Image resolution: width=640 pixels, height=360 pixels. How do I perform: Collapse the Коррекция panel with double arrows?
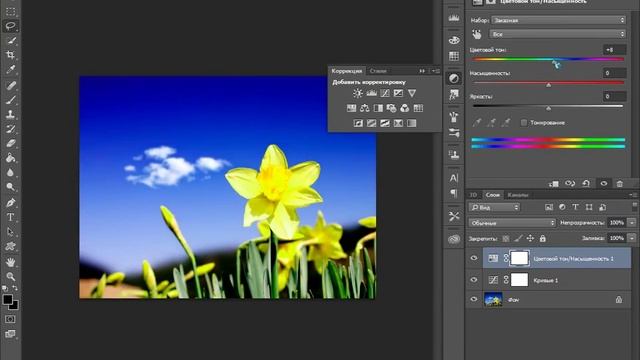422,71
